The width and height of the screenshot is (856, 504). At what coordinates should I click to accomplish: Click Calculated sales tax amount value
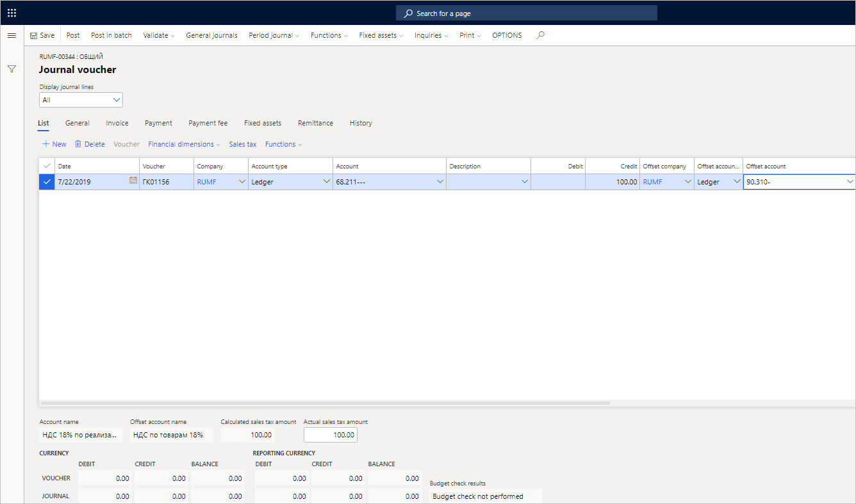point(247,435)
